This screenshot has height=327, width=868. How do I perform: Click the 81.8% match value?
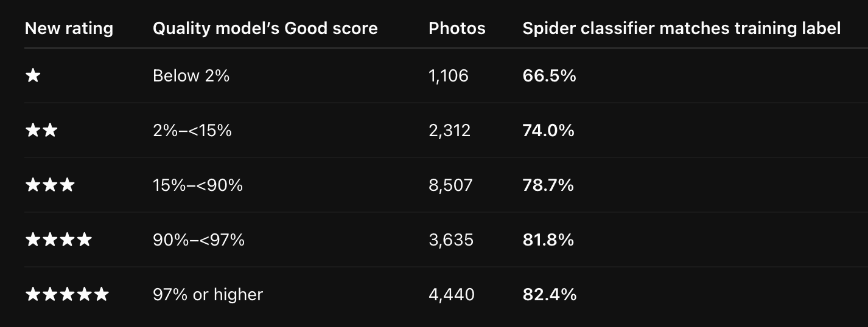548,240
